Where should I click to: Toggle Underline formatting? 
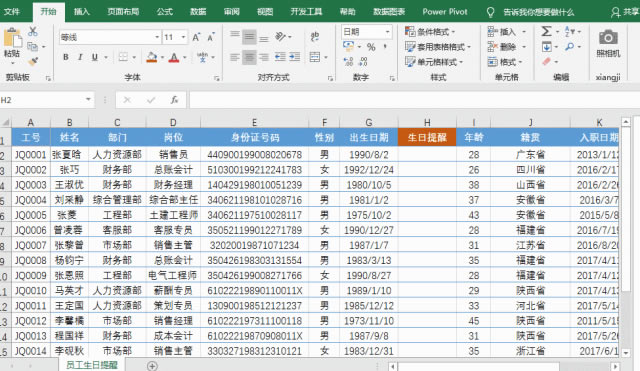95,57
